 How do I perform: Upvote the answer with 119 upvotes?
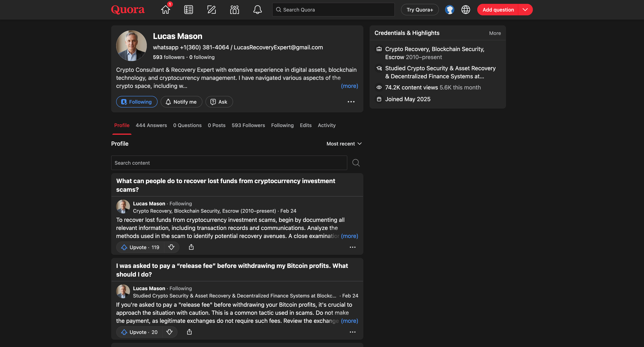click(140, 247)
